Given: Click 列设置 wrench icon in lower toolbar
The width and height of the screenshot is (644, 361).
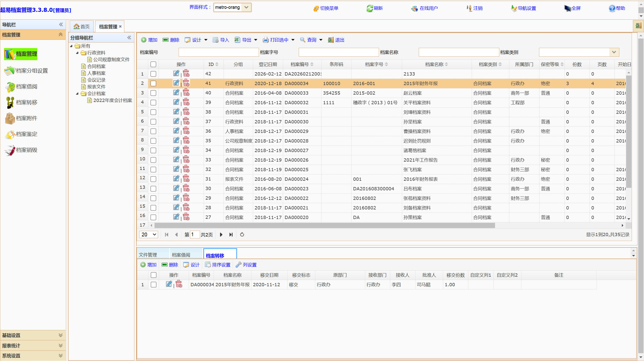Looking at the screenshot, I should pos(238,265).
